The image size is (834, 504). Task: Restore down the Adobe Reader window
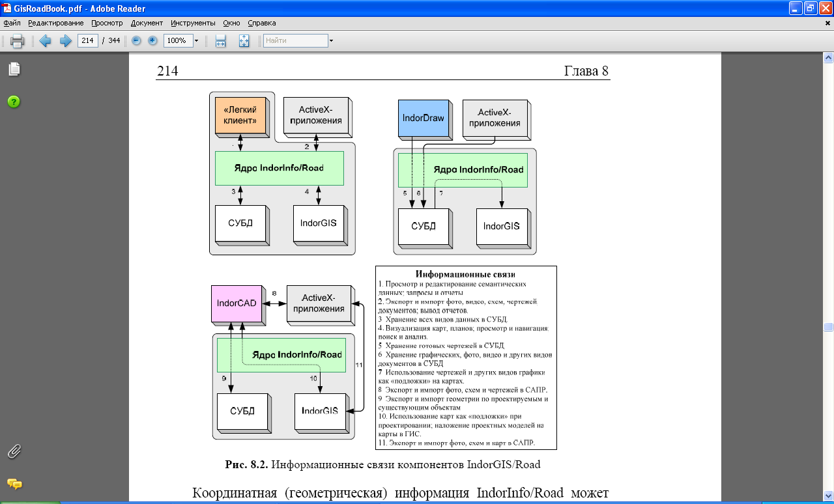(x=810, y=8)
